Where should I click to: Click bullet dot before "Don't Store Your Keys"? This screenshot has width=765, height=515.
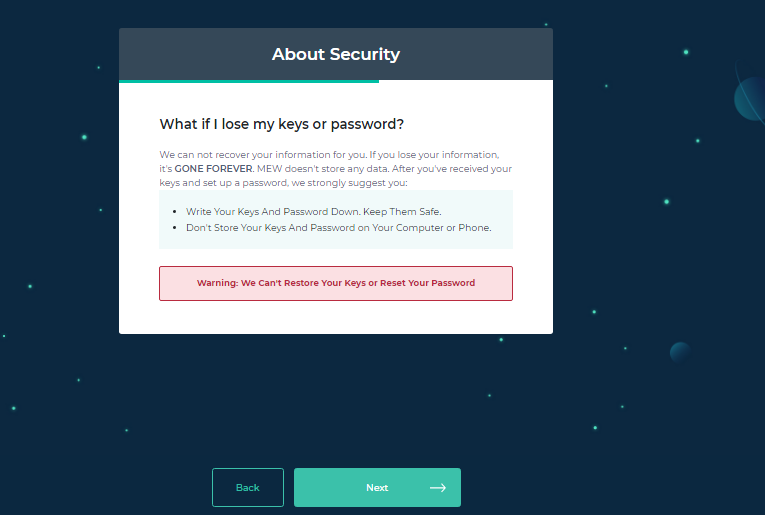175,228
